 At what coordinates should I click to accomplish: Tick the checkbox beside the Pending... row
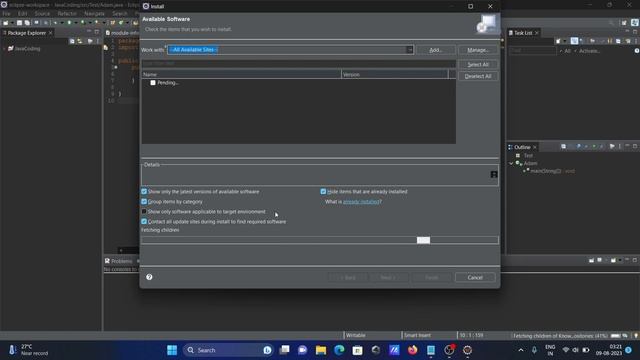(x=153, y=83)
